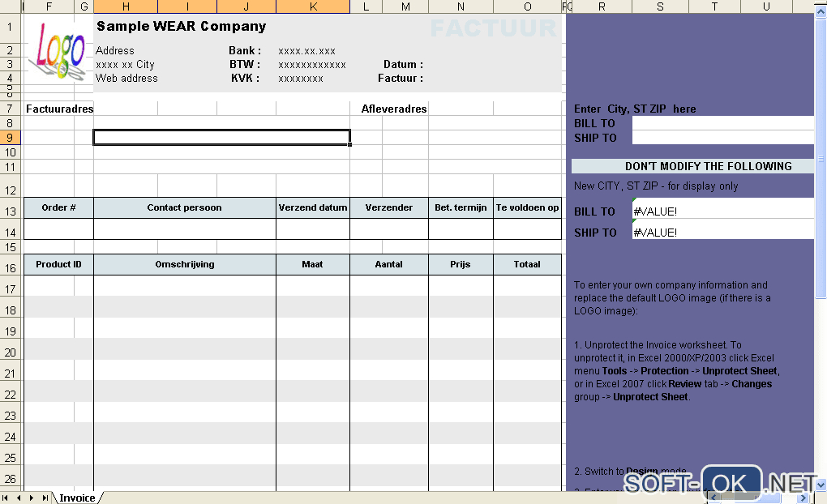Viewport: 827px width, 504px height.
Task: Click the 'Verzend datum' header cell
Action: (x=313, y=207)
